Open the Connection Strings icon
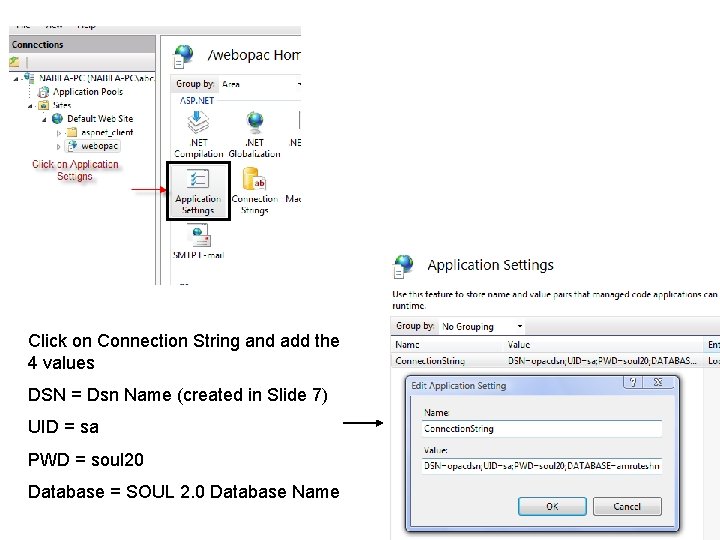Screen dimensions: 720x540 point(255,191)
